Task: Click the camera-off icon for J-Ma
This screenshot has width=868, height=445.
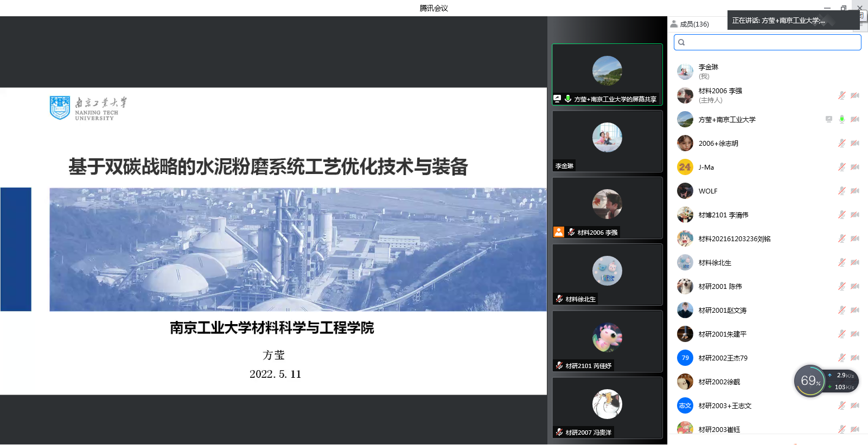Action: pos(854,167)
